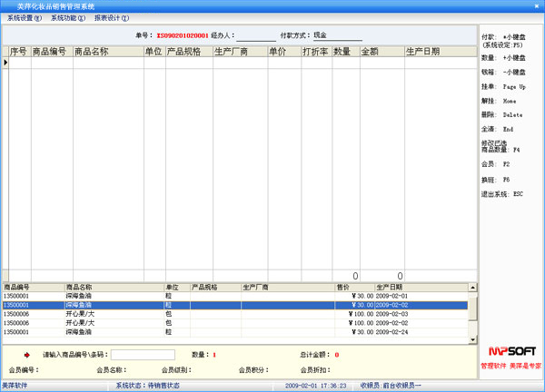Viewport: 545px width, 392px height.
Task: Click the 退出系统 ESC shortcut label
Action: click(502, 194)
